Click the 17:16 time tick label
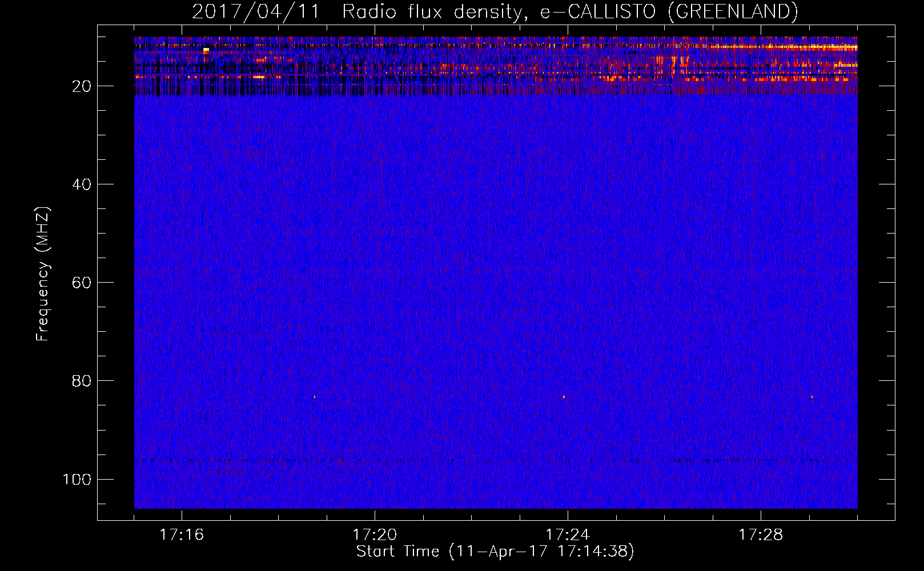Screen dimensions: 924x571 [x=182, y=534]
